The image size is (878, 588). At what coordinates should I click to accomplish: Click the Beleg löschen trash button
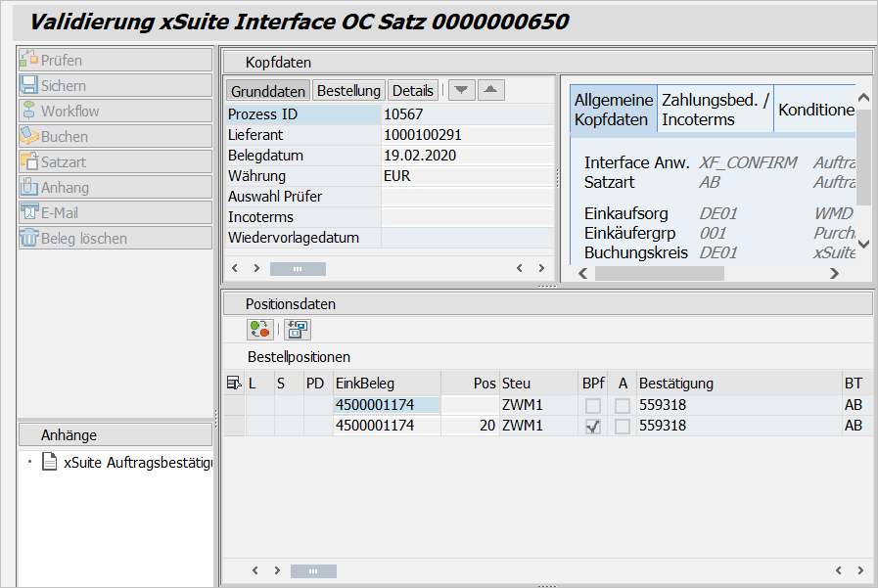coord(115,239)
